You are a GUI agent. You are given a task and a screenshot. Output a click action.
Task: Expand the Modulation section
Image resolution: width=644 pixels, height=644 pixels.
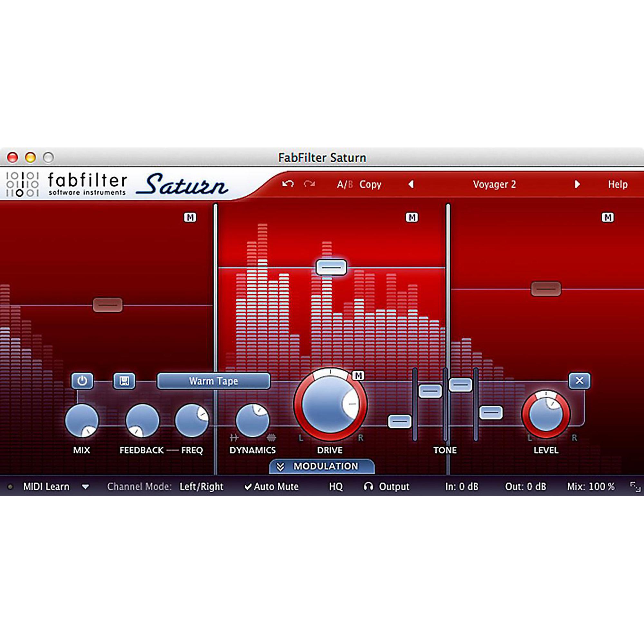pos(322,466)
